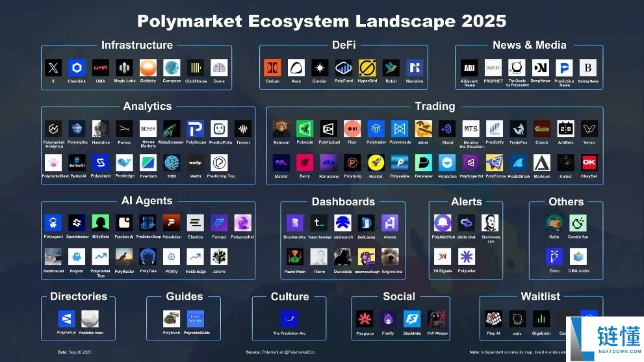Open the Tremor waveform icon

click(x=243, y=129)
